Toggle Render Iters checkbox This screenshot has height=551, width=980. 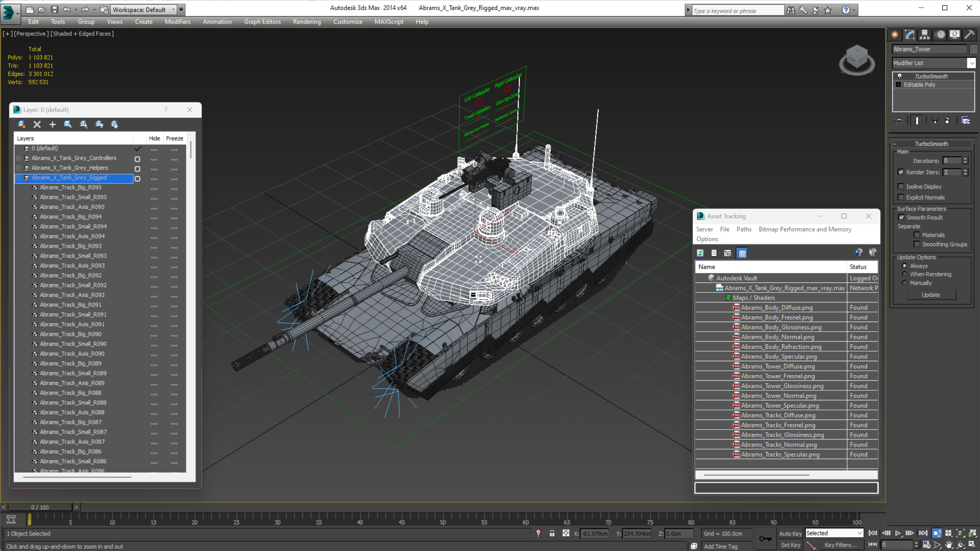[901, 172]
